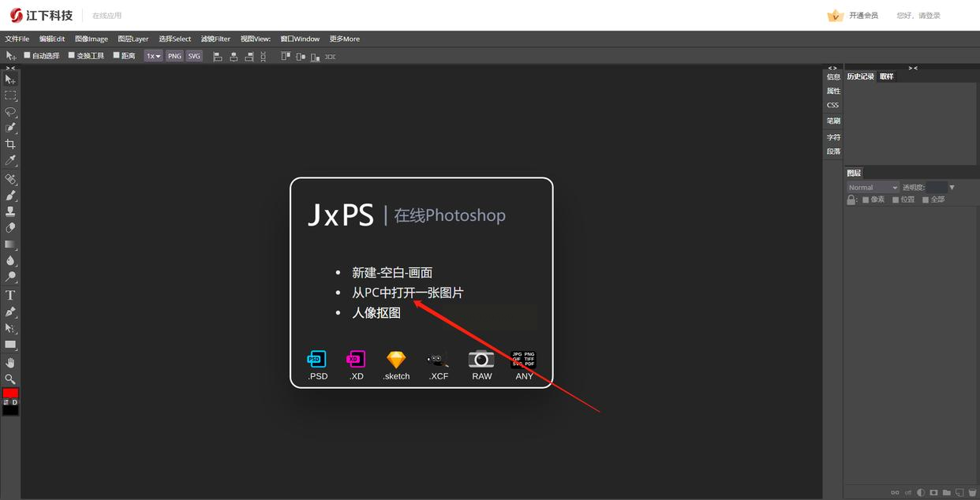Click the red foreground color swatch
The image size is (980, 500).
click(10, 394)
